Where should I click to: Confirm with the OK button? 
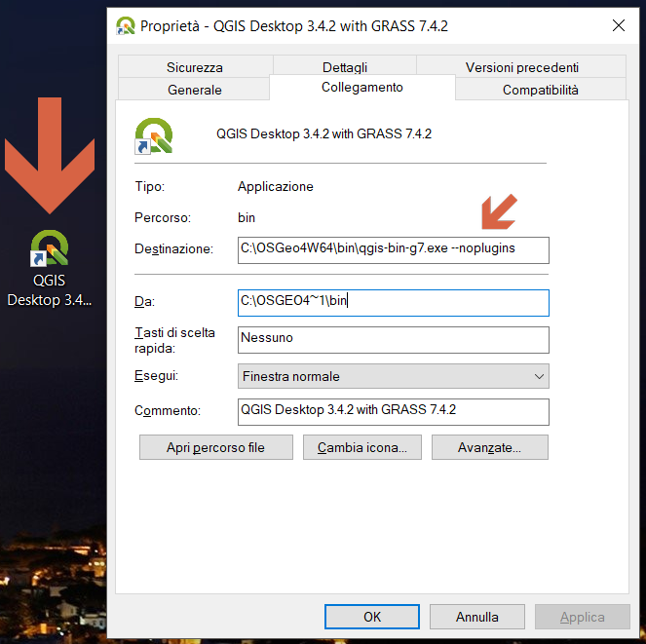(x=372, y=617)
